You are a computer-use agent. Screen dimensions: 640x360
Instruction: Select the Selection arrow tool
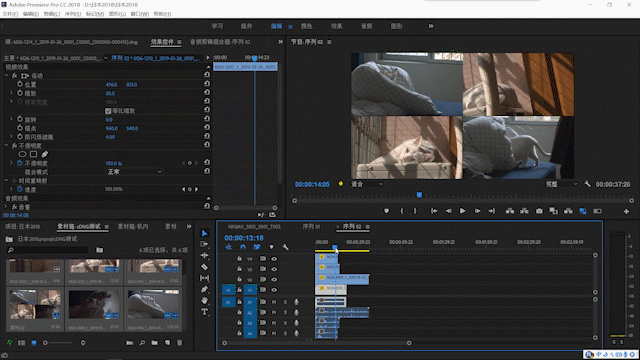tap(204, 233)
